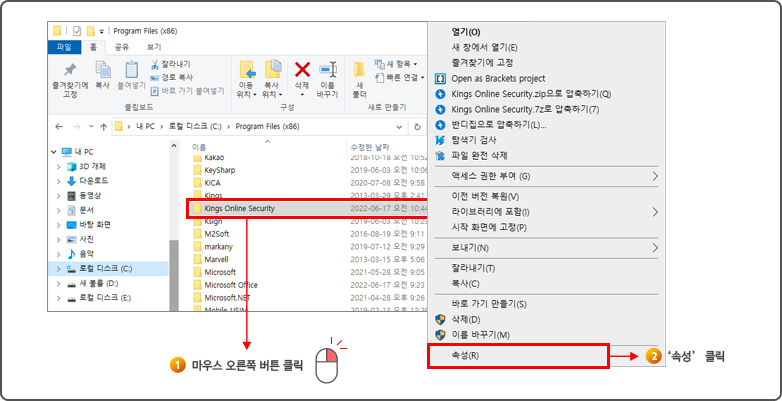Collapse the 내 PC tree node
Image resolution: width=782 pixels, height=401 pixels.
pyautogui.click(x=54, y=152)
